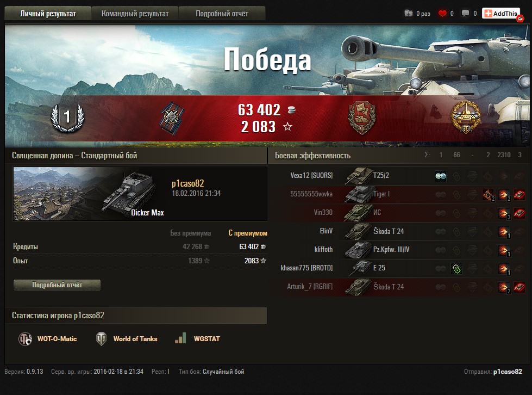This screenshot has width=532, height=395.
Task: Switch to Командный результат tab
Action: pos(135,14)
